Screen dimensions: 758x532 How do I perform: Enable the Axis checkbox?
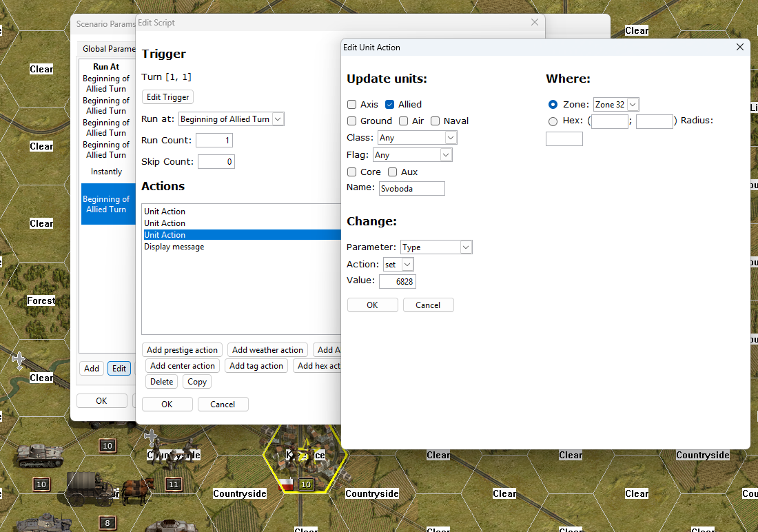[352, 105]
